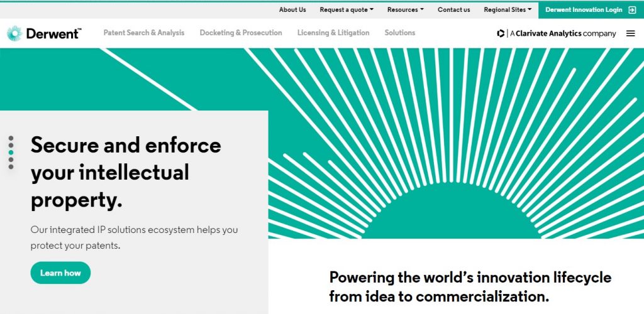Click the Derwent starburst logo
Screen dimensions: 644x314
14,33
